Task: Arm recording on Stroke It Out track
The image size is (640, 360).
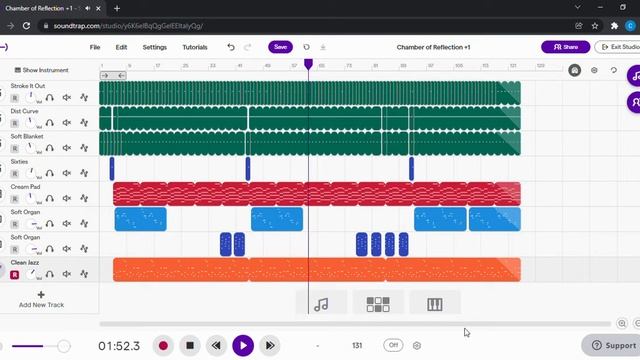Action: 15,98
